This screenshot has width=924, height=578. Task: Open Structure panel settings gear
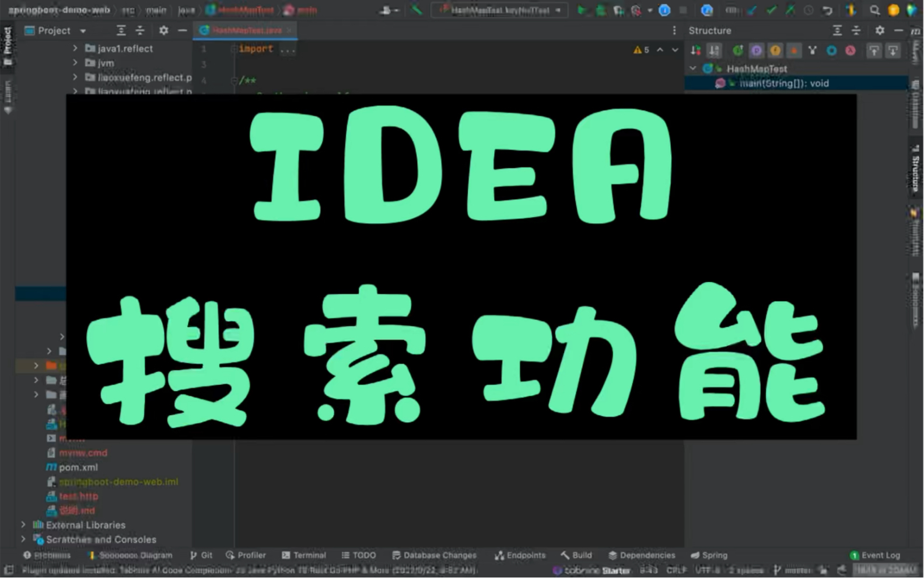[880, 30]
